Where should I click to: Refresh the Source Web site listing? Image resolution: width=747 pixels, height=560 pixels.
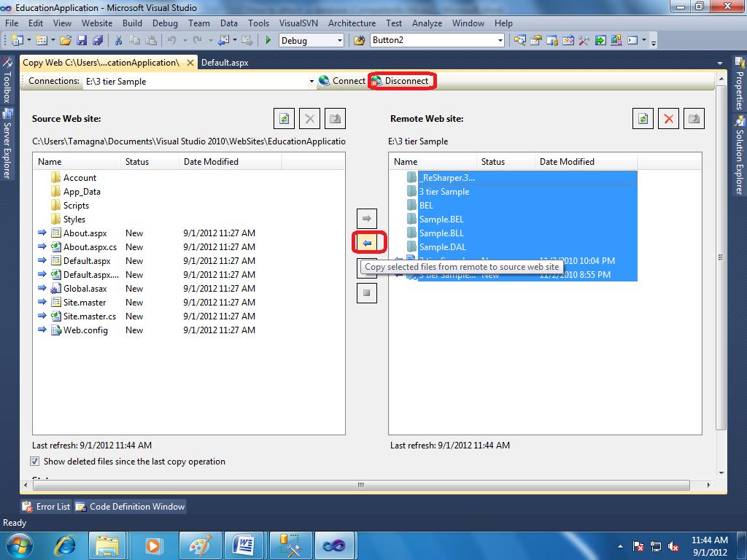285,118
